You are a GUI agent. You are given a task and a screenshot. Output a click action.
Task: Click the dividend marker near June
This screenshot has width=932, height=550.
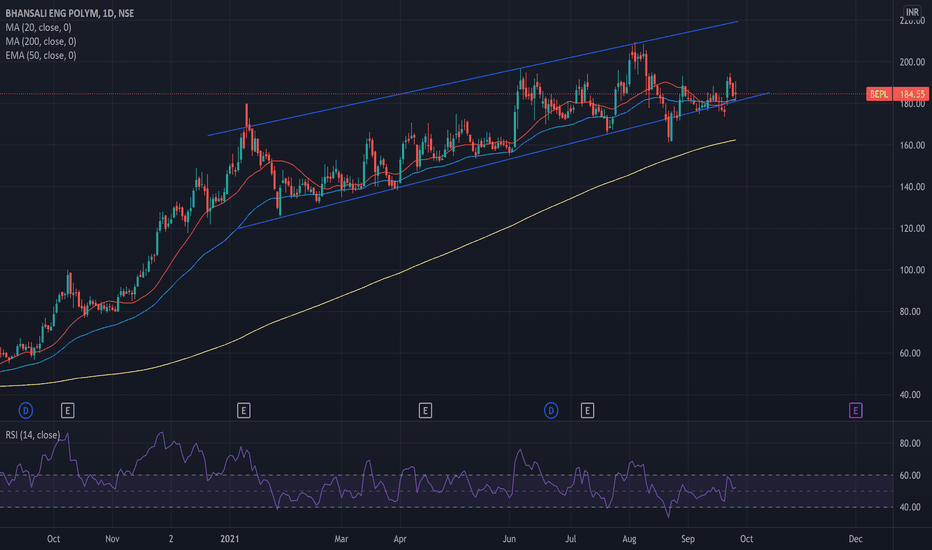click(551, 410)
